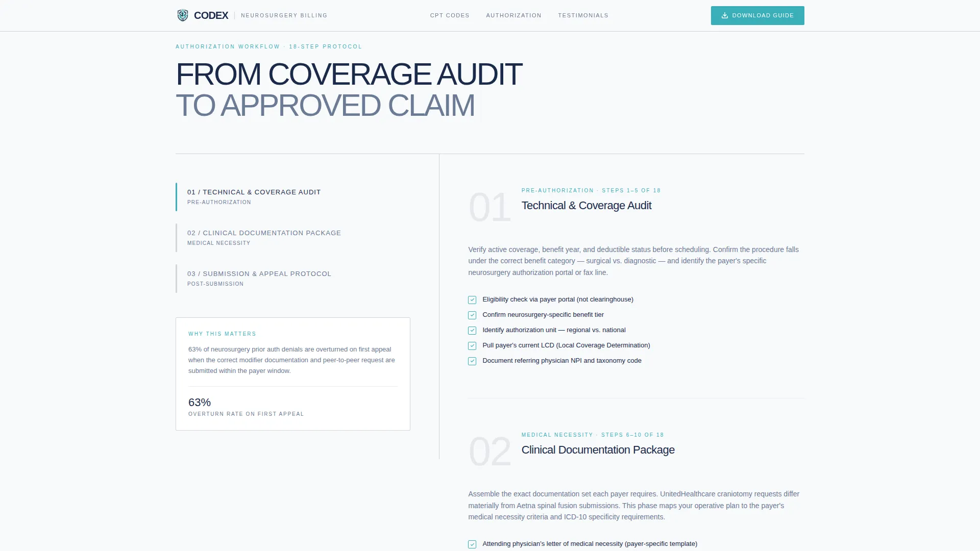This screenshot has height=551, width=980.
Task: Toggle checkbox for Confirm neurosurgery-specific benefit tier
Action: [x=472, y=315]
